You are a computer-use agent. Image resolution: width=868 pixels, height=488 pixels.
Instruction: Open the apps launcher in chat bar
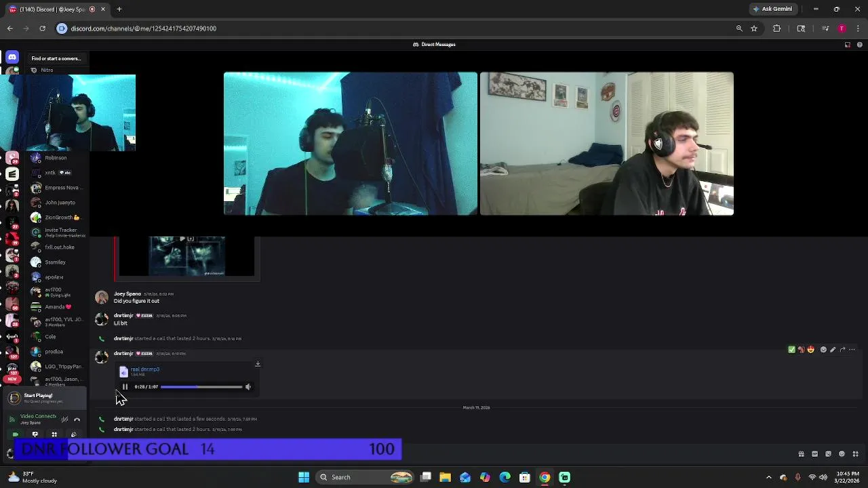[855, 454]
